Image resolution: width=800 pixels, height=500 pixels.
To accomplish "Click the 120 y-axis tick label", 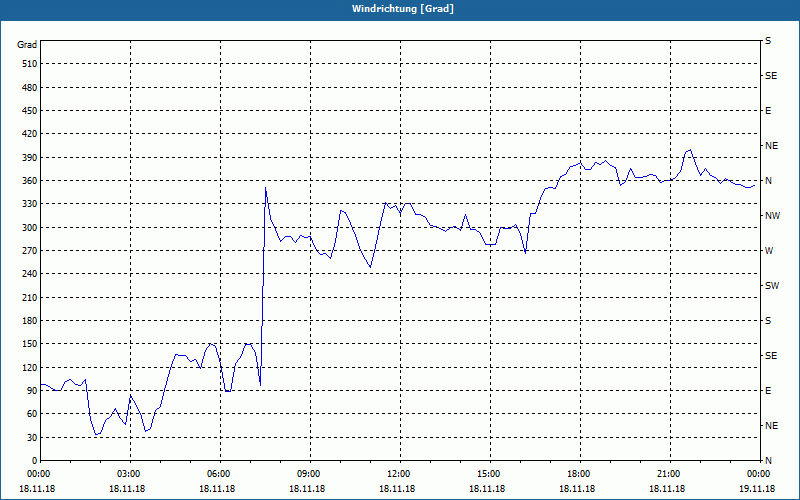I will tap(30, 367).
